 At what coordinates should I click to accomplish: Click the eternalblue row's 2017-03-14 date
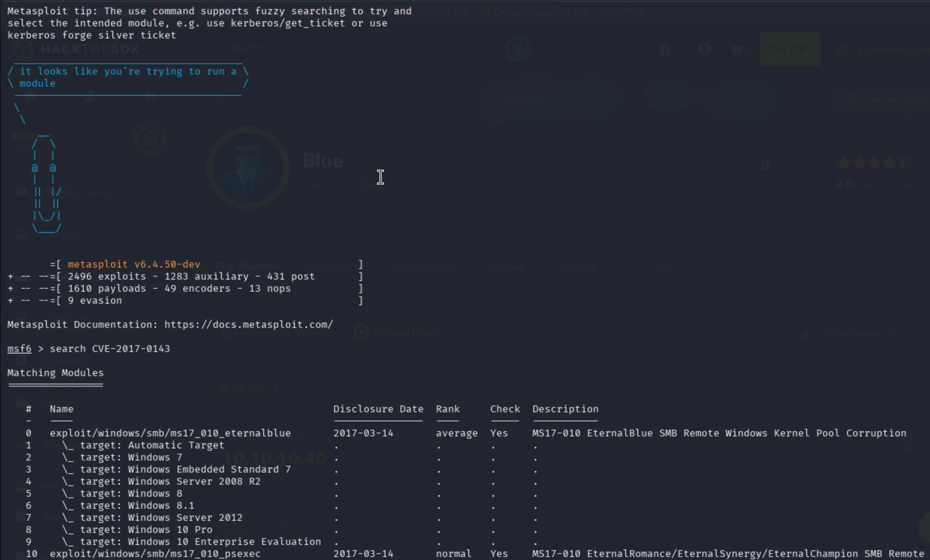[363, 433]
